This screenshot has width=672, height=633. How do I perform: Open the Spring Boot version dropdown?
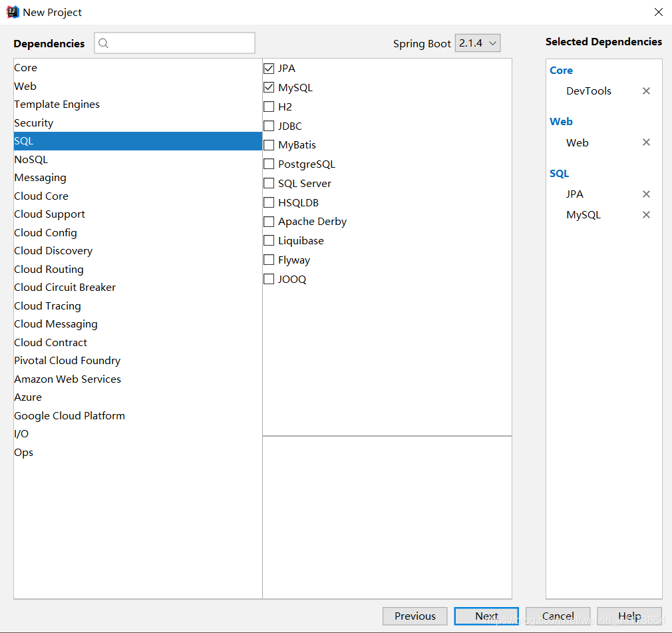(478, 43)
